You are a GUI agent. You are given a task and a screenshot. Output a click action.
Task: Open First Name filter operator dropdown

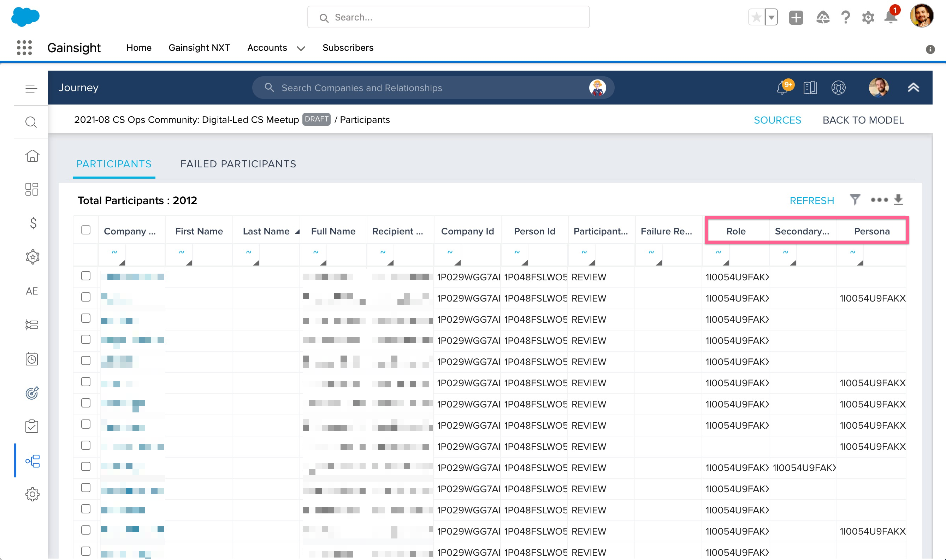pos(180,255)
